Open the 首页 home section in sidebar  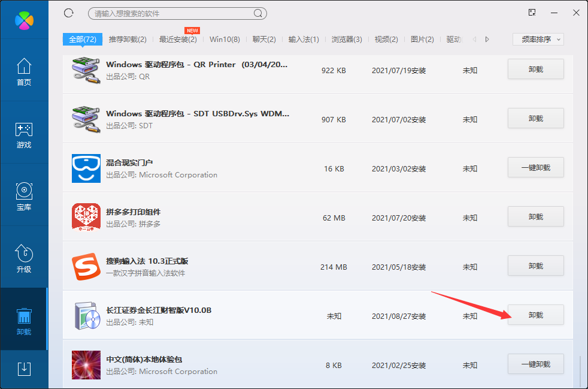[24, 71]
